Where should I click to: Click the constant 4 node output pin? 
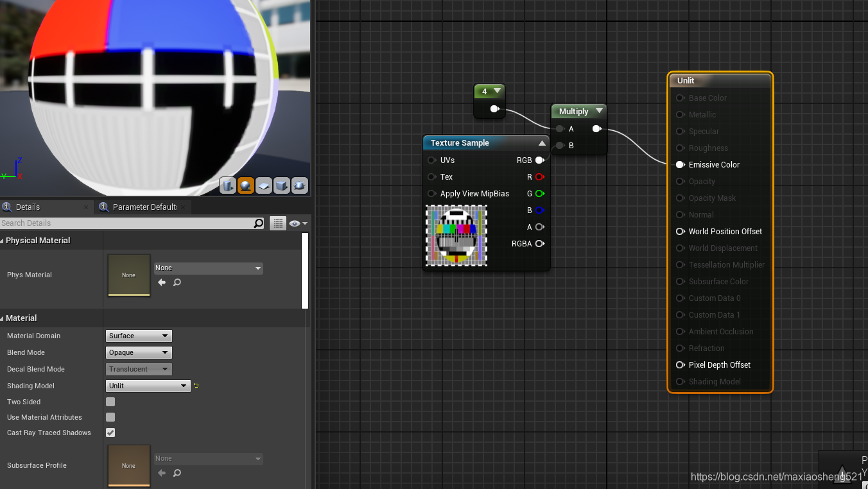pyautogui.click(x=494, y=109)
